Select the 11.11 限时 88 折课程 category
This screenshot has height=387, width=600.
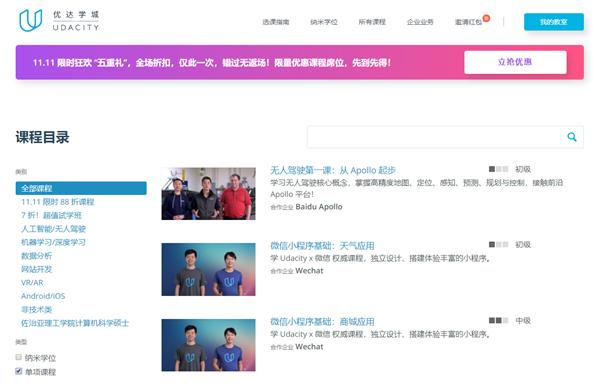(58, 202)
